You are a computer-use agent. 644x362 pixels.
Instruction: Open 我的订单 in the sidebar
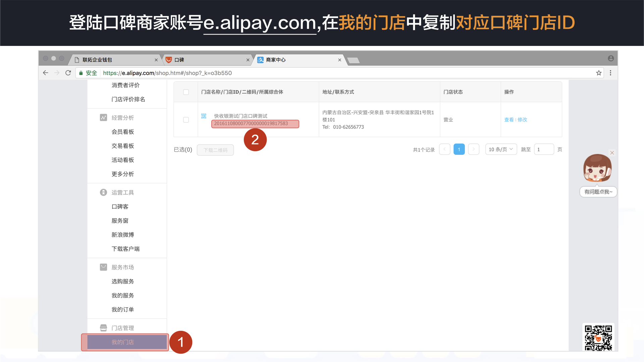tap(123, 309)
